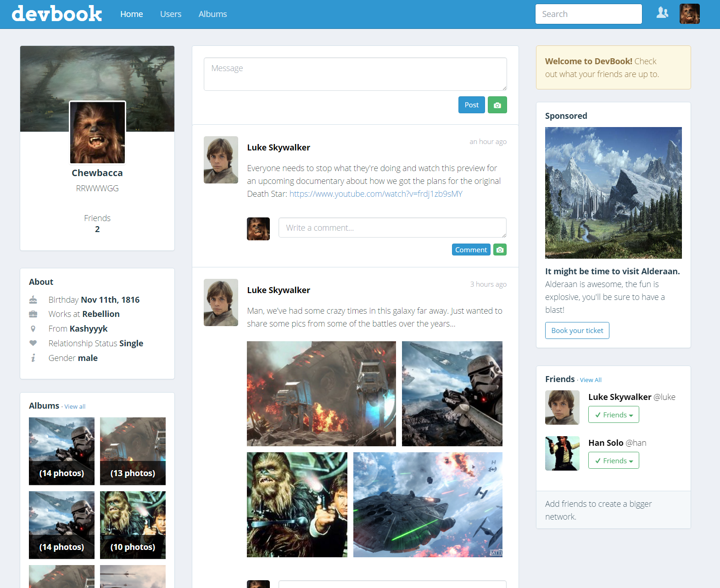Click the Sponsored Alderaan image
The width and height of the screenshot is (720, 588).
613,193
